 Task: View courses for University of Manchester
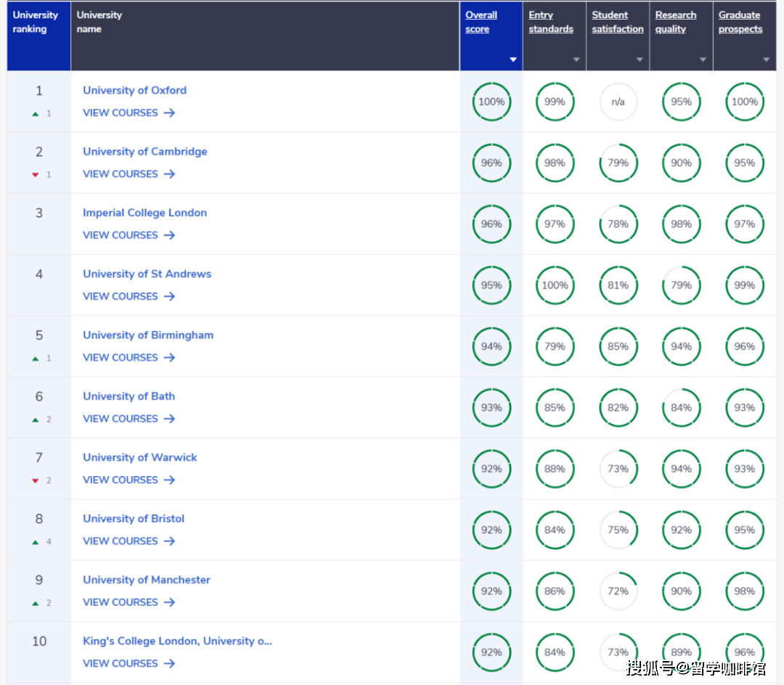tap(129, 602)
